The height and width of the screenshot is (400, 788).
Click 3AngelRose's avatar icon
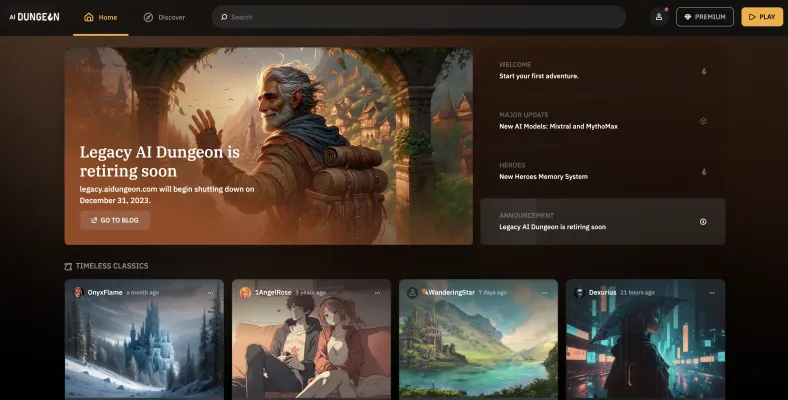click(x=245, y=292)
